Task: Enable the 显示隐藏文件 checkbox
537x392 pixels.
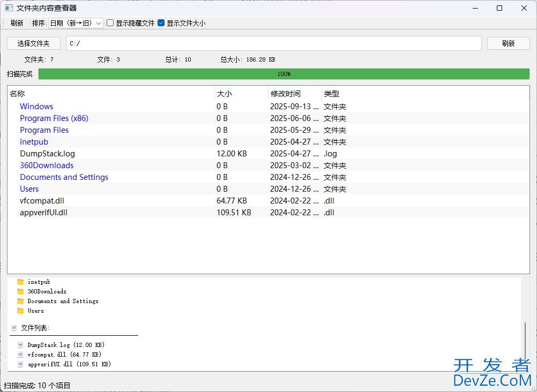Action: pyautogui.click(x=110, y=23)
